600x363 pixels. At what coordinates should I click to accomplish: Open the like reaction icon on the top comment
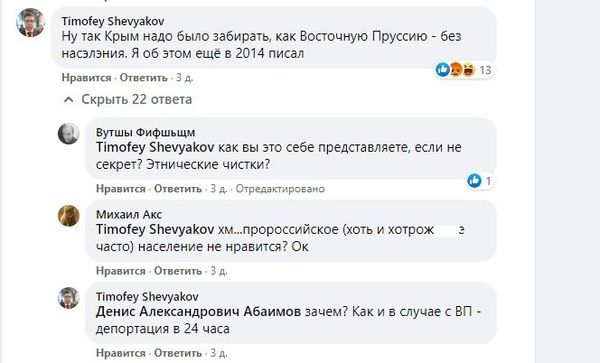click(x=443, y=70)
